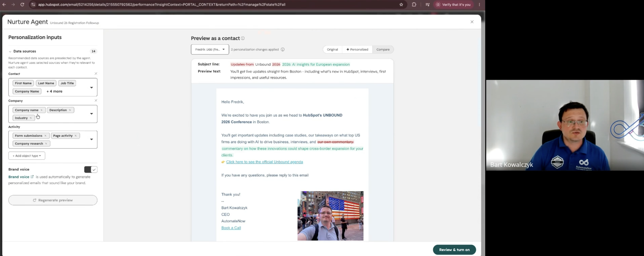Viewport: 644px width, 256px height.
Task: Open the Company properties dropdown
Action: tap(92, 114)
